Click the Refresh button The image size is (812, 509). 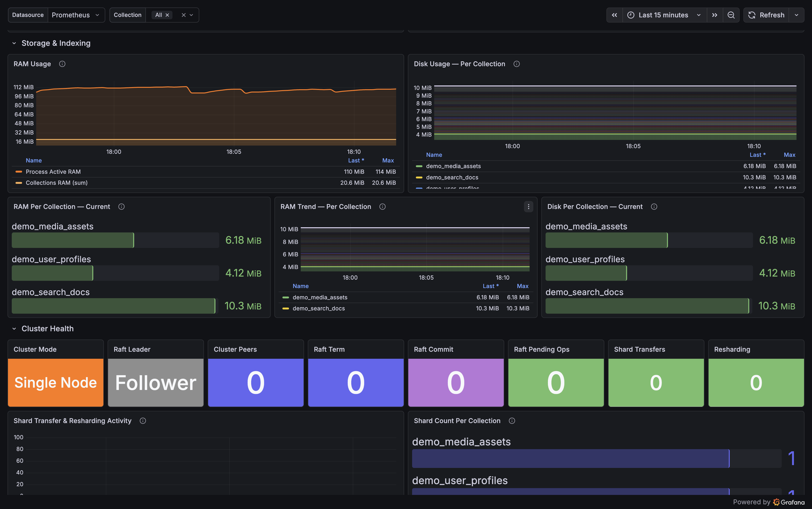[766, 15]
